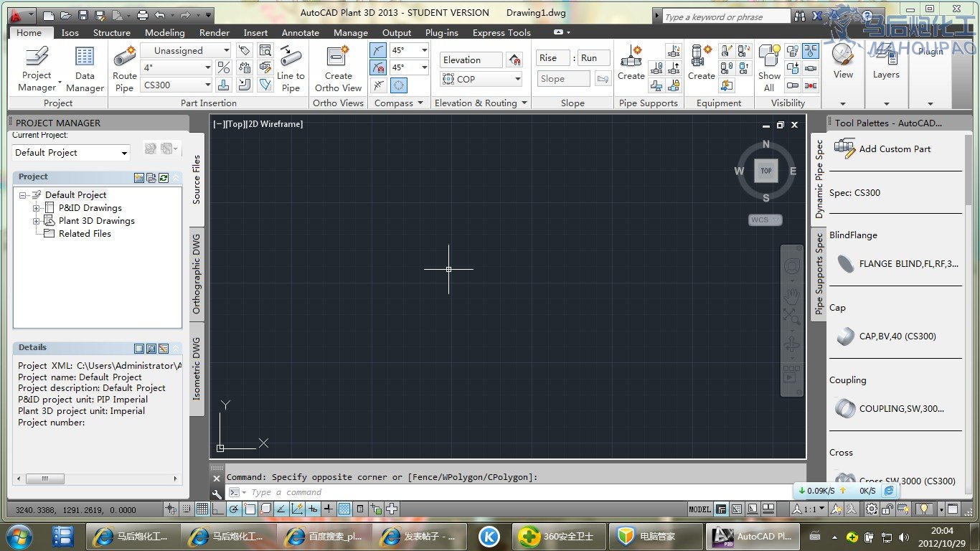Open the Unassigned line number dropdown
This screenshot has width=980, height=551.
(x=186, y=50)
